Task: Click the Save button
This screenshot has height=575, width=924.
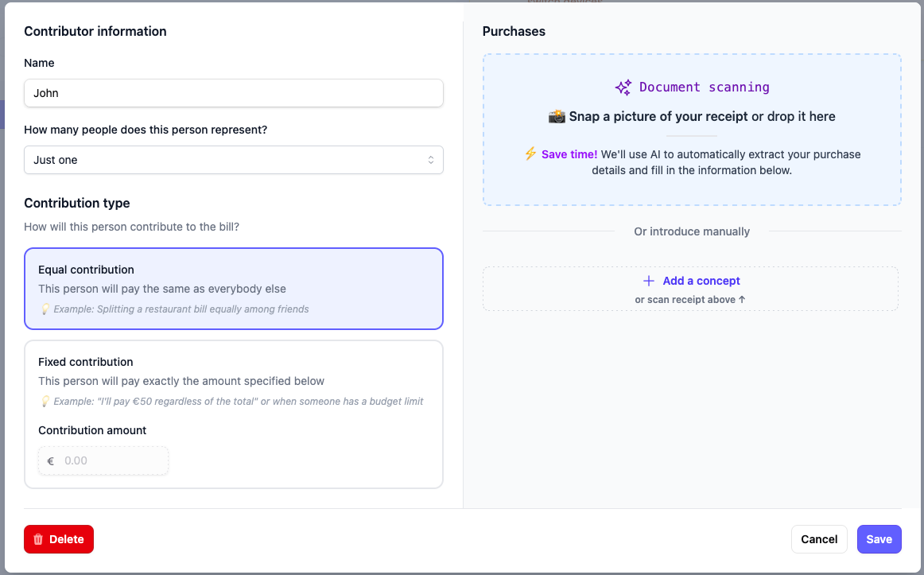Action: [x=879, y=539]
